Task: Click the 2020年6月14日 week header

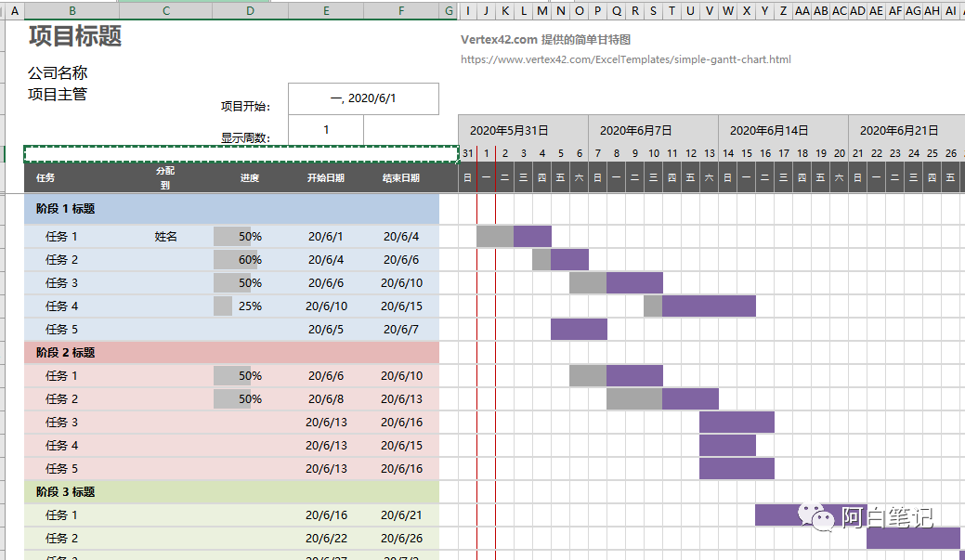Action: pos(783,130)
